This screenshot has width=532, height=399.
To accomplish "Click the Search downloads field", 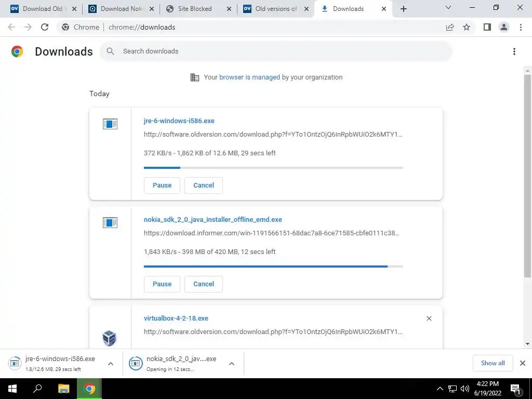I will pyautogui.click(x=276, y=51).
